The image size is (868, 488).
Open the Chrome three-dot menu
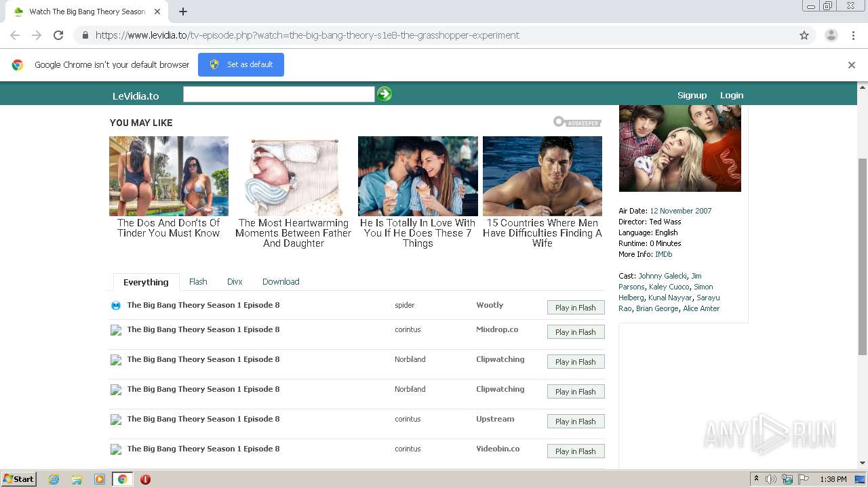853,35
